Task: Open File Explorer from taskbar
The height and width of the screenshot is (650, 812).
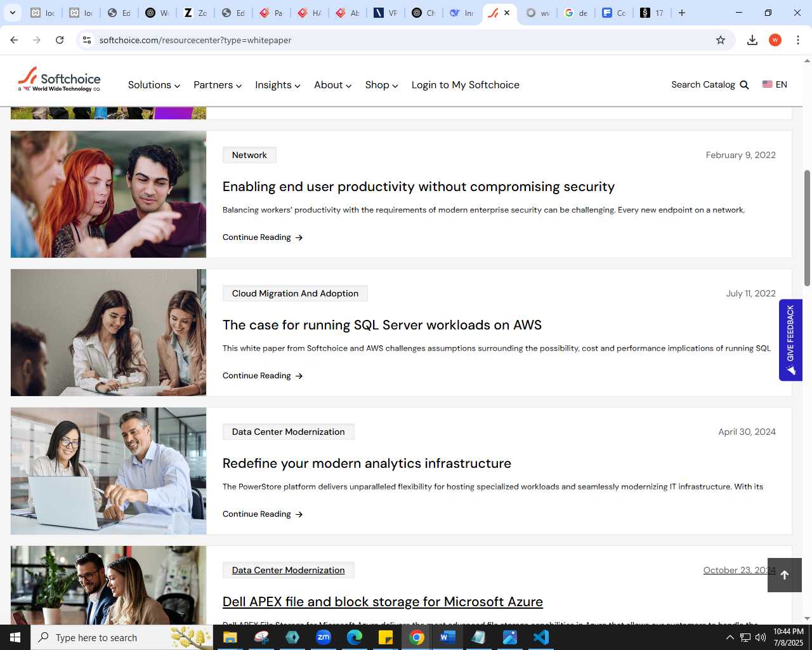Action: [x=230, y=637]
